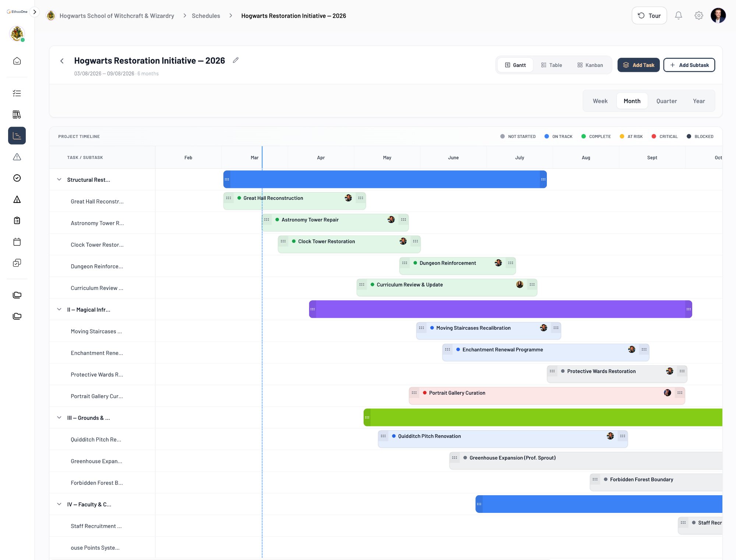Viewport: 736px width, 560px height.
Task: Click the Add Subtask button
Action: (689, 65)
